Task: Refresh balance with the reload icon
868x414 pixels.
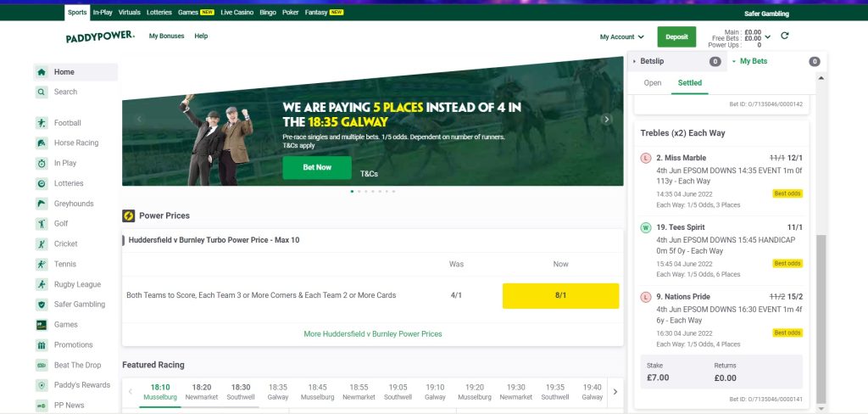Action: (784, 36)
